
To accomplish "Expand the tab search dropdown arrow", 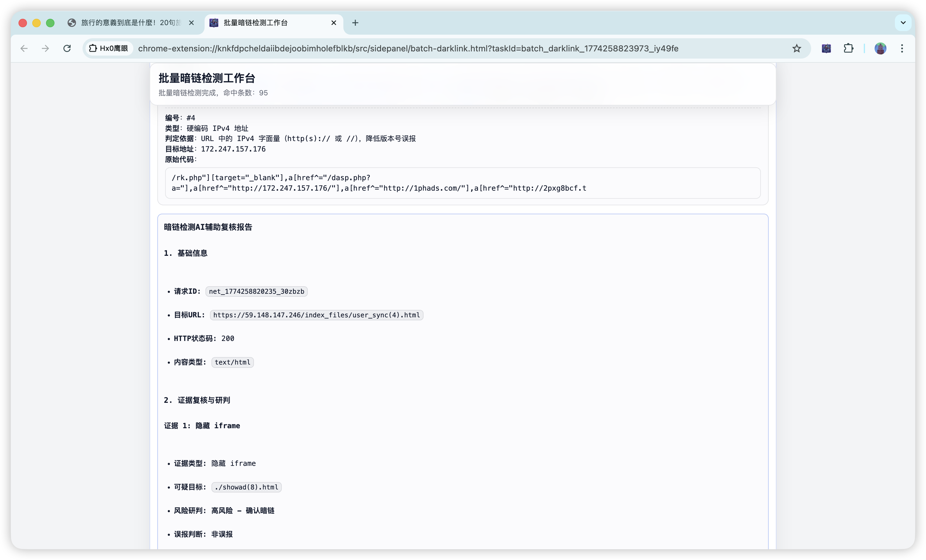I will click(903, 23).
